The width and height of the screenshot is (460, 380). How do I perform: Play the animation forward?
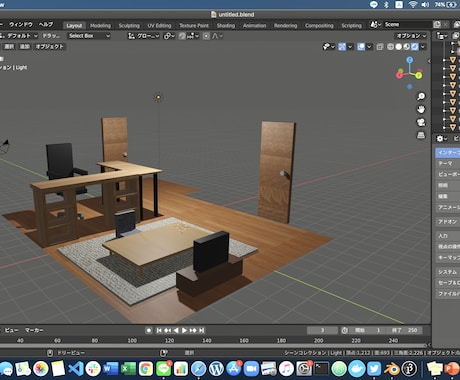pos(184,330)
